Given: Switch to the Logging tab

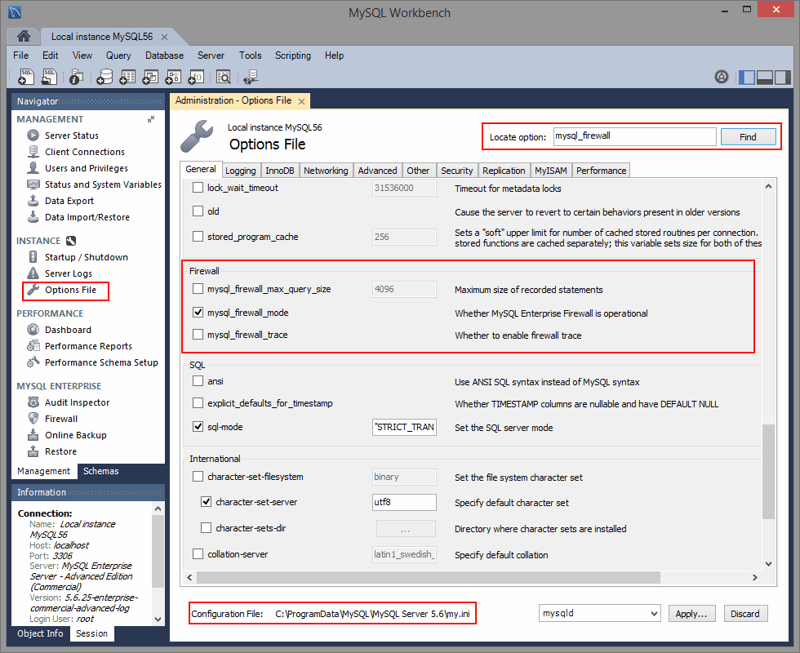Looking at the screenshot, I should tap(240, 170).
